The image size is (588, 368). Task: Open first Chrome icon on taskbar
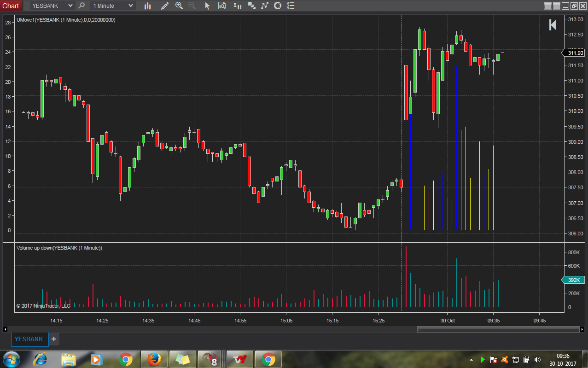[x=125, y=359]
